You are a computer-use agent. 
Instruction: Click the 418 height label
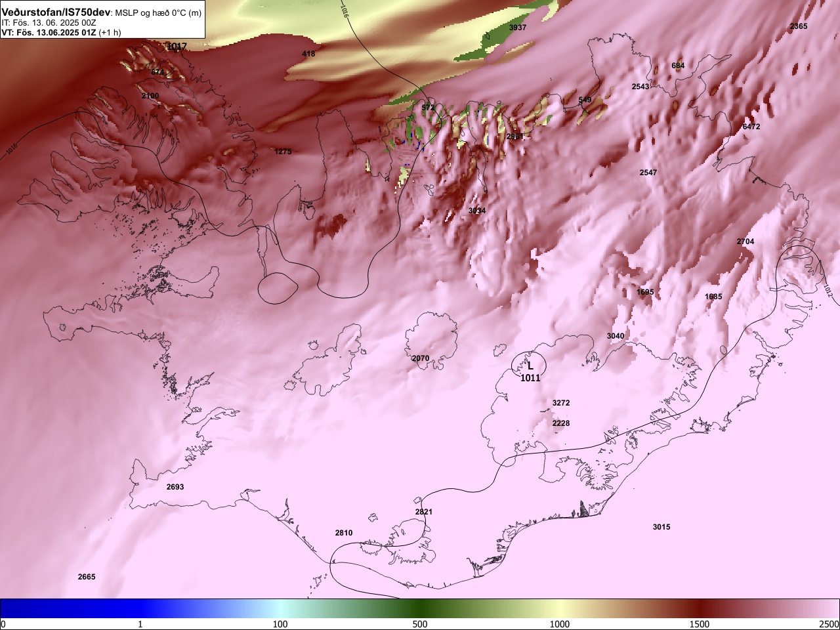pyautogui.click(x=308, y=54)
